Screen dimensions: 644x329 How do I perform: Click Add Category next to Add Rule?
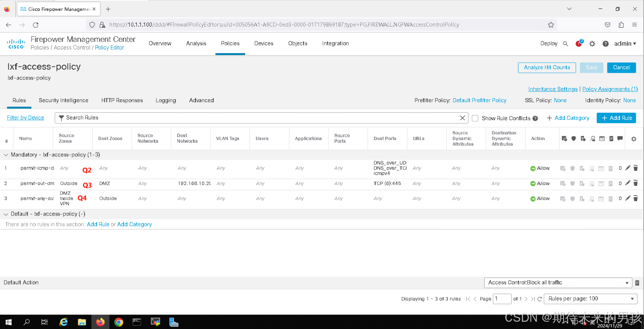(x=568, y=118)
